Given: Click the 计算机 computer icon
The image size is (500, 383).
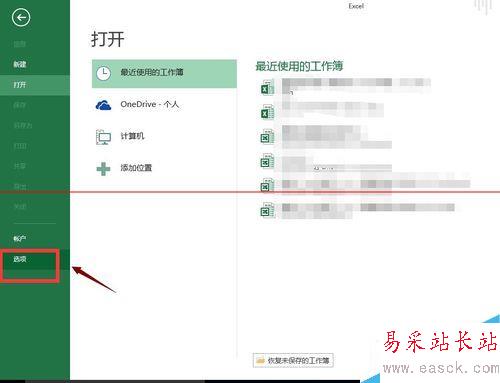Looking at the screenshot, I should 103,137.
